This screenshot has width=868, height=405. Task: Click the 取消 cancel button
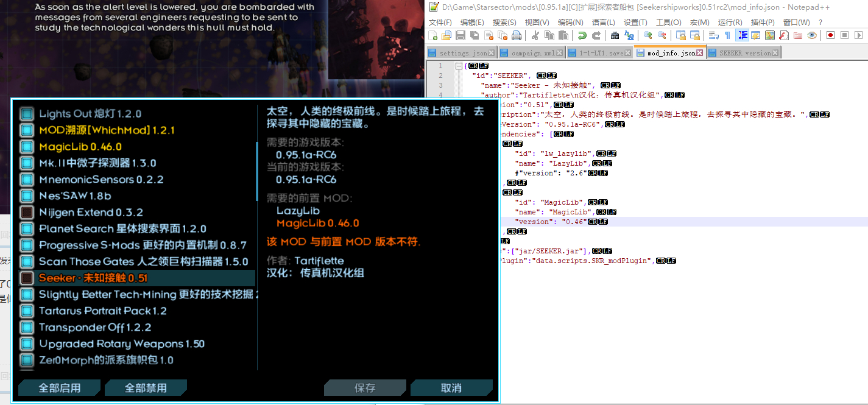pos(452,387)
